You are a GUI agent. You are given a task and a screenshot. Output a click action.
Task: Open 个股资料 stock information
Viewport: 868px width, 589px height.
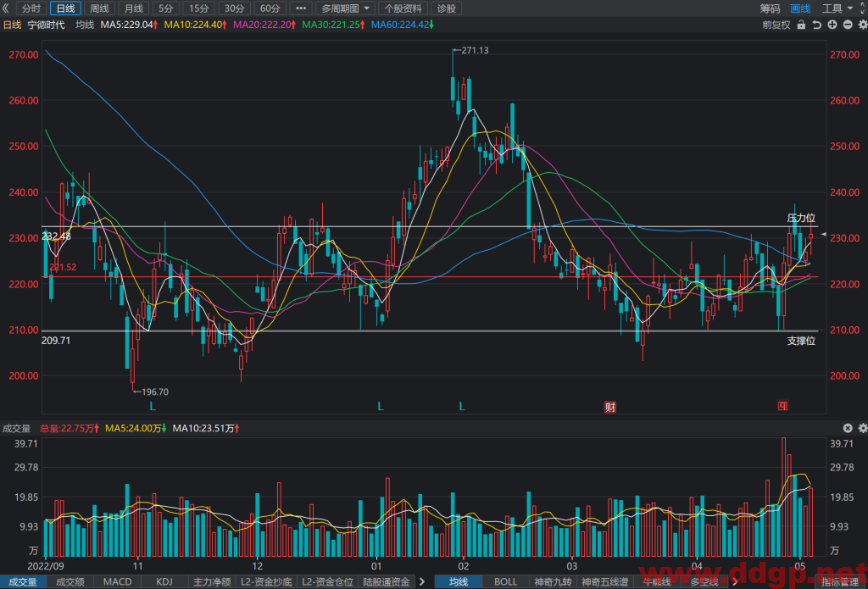point(403,8)
